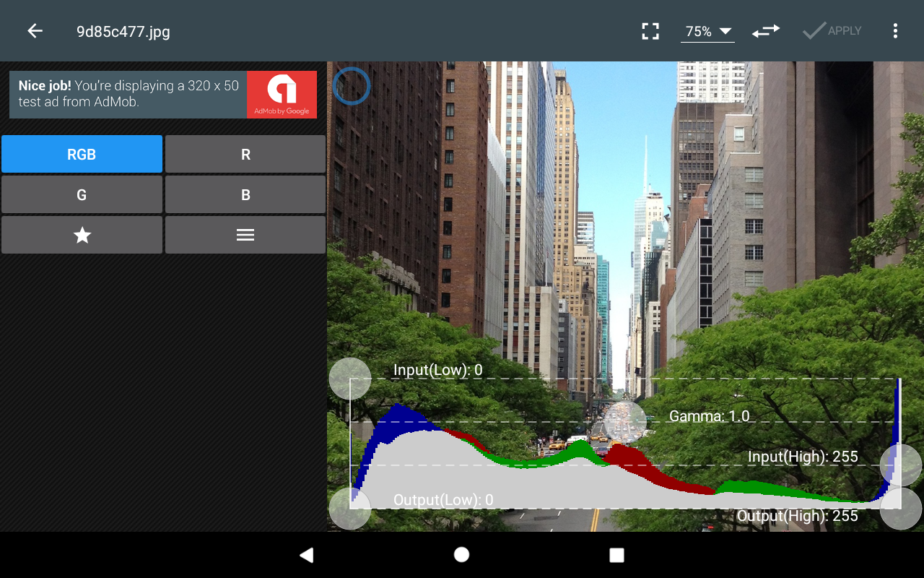This screenshot has height=578, width=924.
Task: Click the Gamma 1.0 slider handle
Action: click(x=625, y=422)
